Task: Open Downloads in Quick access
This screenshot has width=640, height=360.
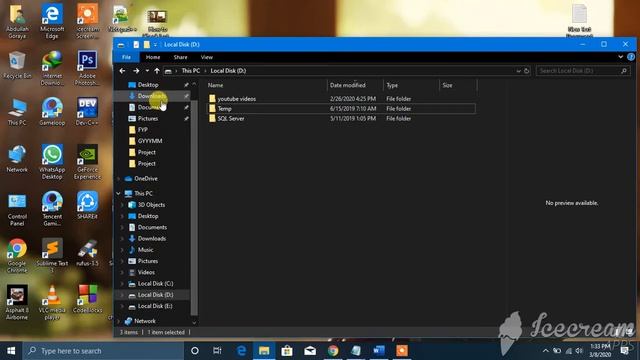Action: [152, 96]
